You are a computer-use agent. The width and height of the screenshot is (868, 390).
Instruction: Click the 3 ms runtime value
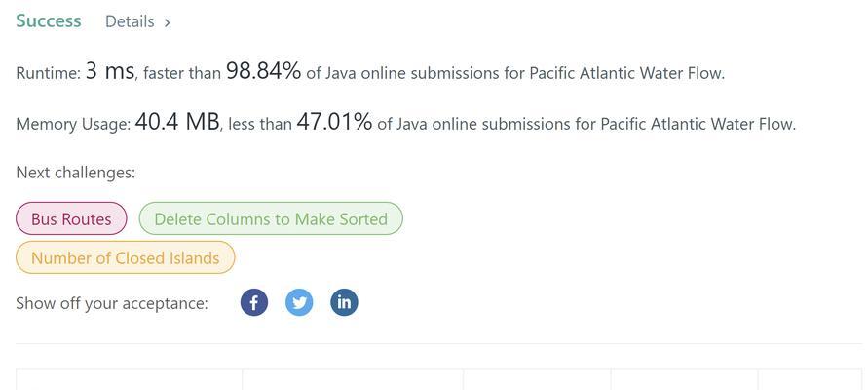(x=110, y=71)
